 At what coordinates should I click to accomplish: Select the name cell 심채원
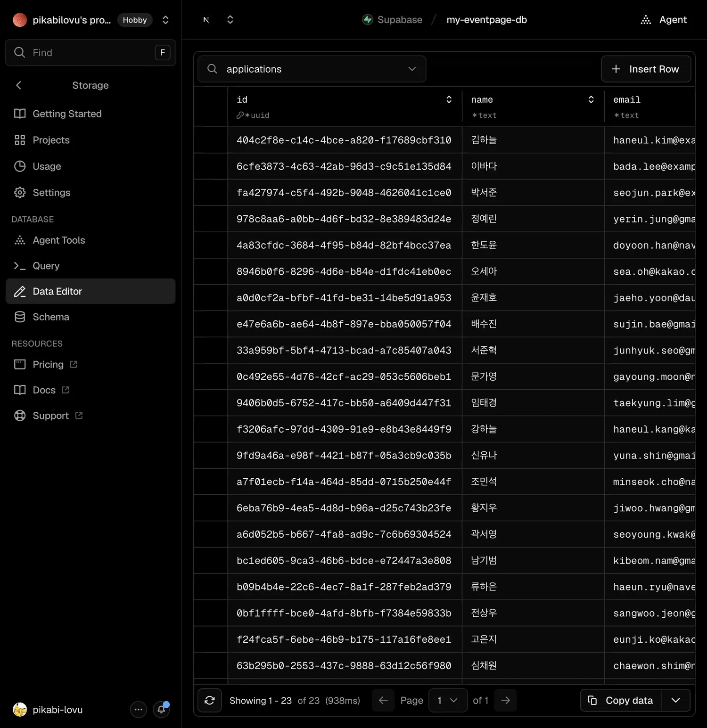coord(533,665)
